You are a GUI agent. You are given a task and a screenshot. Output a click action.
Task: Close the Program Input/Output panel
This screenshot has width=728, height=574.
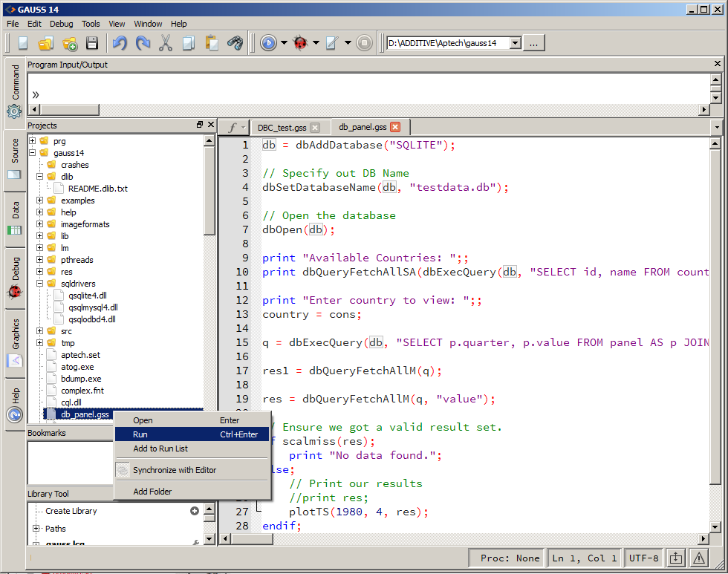pyautogui.click(x=718, y=64)
